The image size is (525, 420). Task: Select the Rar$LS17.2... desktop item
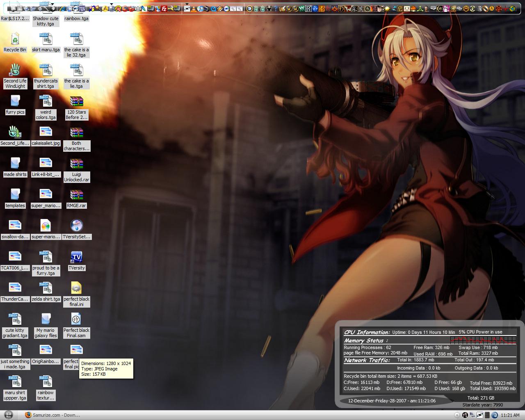(15, 11)
